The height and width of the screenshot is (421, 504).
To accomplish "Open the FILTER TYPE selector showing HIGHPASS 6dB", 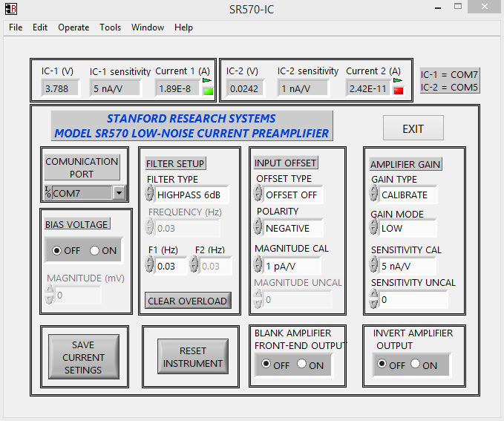I will pos(192,195).
